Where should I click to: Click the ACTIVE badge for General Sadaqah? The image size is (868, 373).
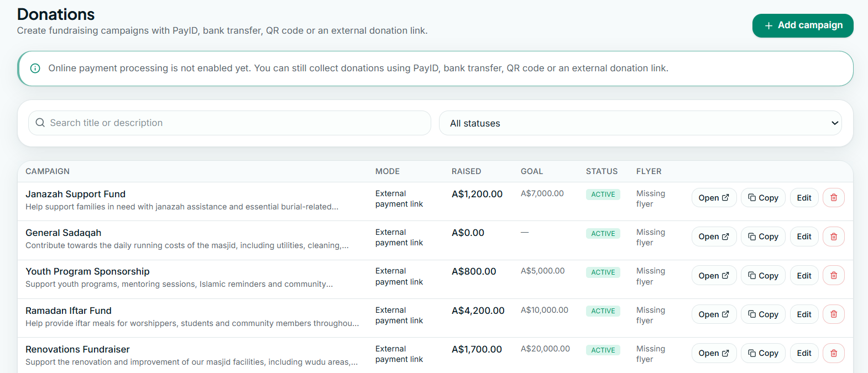pyautogui.click(x=603, y=233)
